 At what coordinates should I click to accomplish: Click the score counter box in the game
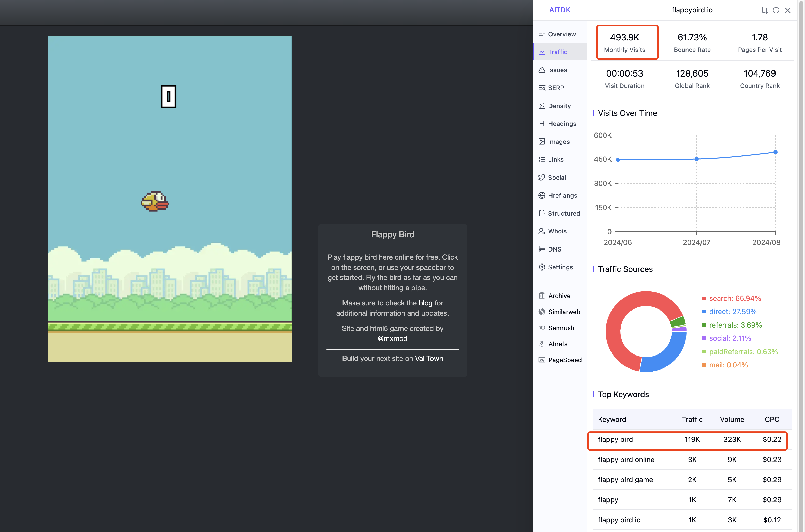pyautogui.click(x=169, y=96)
